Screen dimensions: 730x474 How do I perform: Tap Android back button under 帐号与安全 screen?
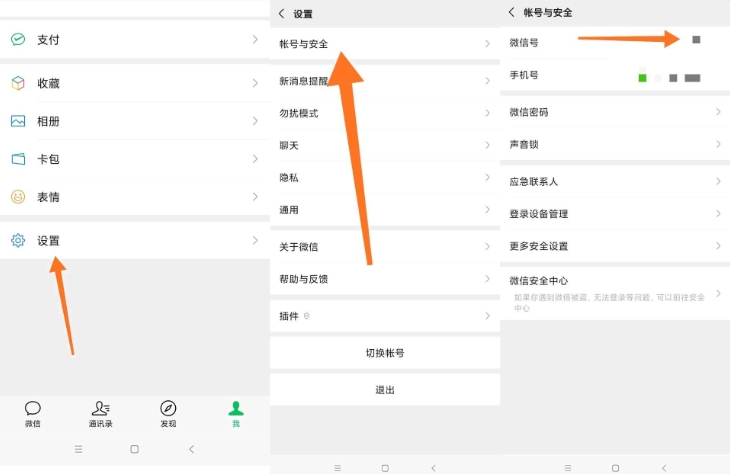click(x=664, y=468)
